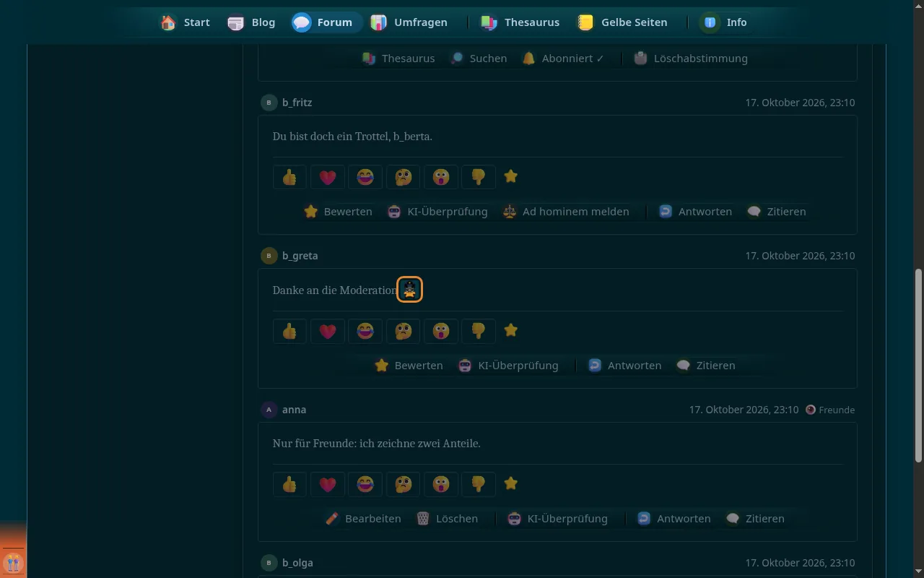The image size is (924, 578).
Task: Navigate to Gelbe Seiten
Action: pos(624,22)
